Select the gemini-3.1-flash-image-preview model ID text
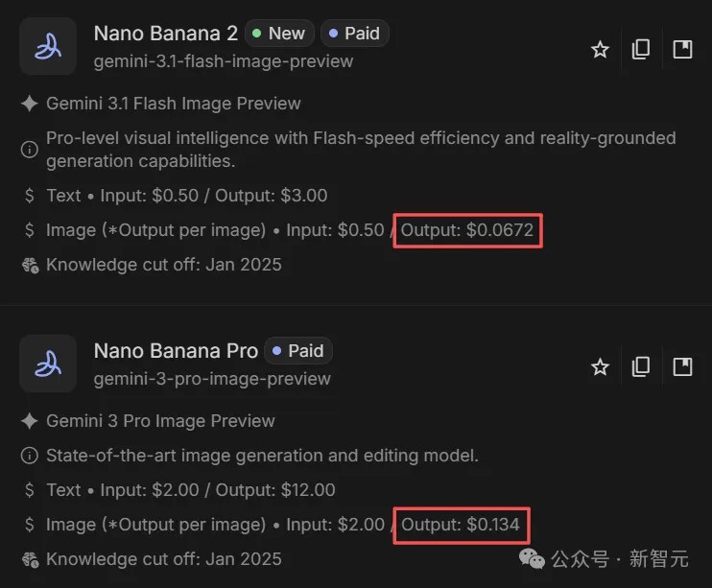The image size is (712, 588). tap(224, 61)
